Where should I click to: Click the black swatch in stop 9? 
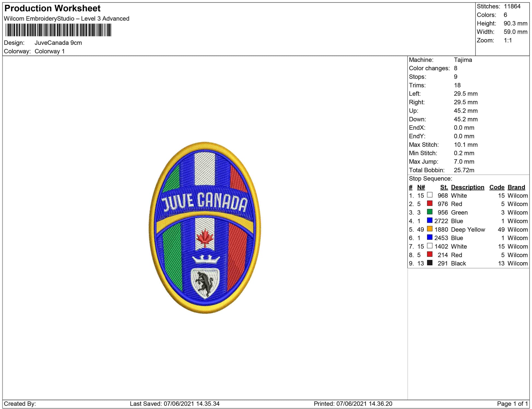click(x=430, y=263)
